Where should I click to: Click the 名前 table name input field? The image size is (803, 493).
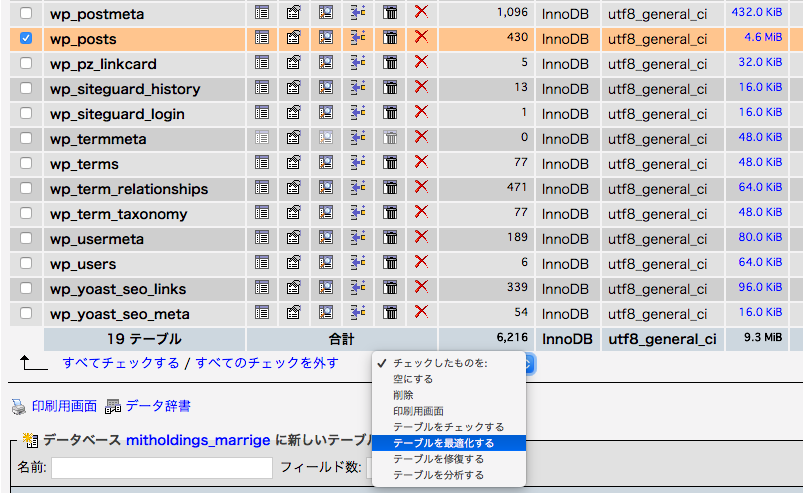click(162, 468)
